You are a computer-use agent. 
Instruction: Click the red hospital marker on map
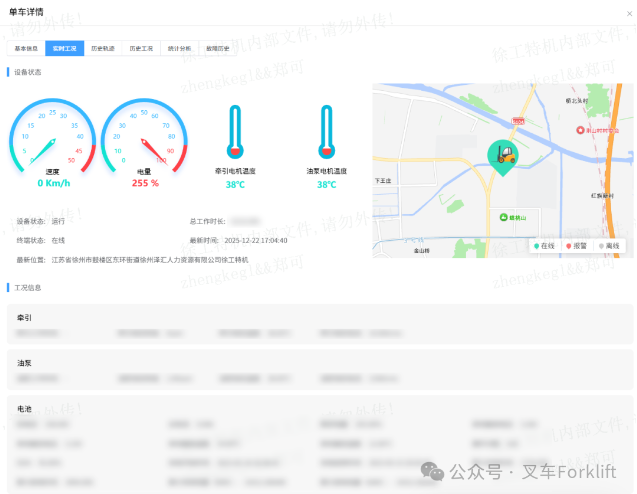pyautogui.click(x=576, y=129)
